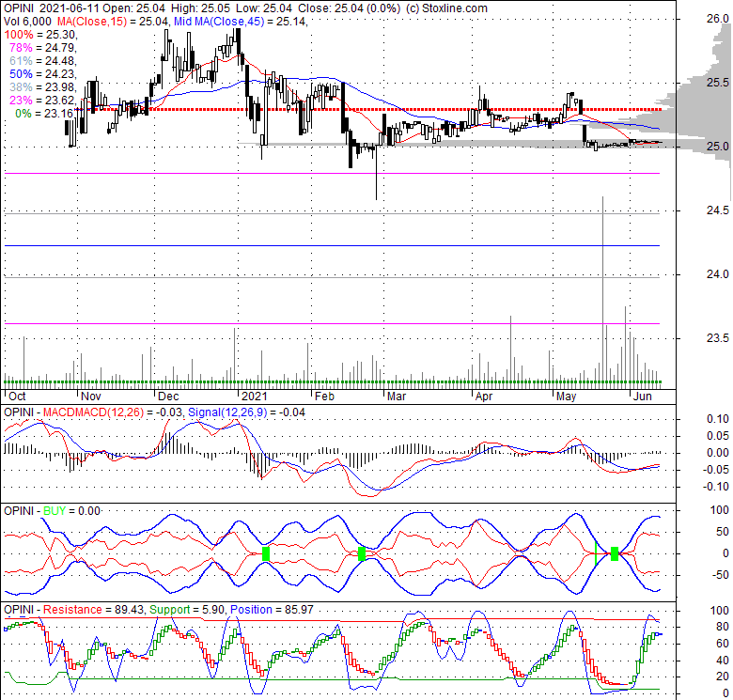Click the 'Position = 85.97' label
Viewport: 733px width, 700px height.
pyautogui.click(x=273, y=610)
